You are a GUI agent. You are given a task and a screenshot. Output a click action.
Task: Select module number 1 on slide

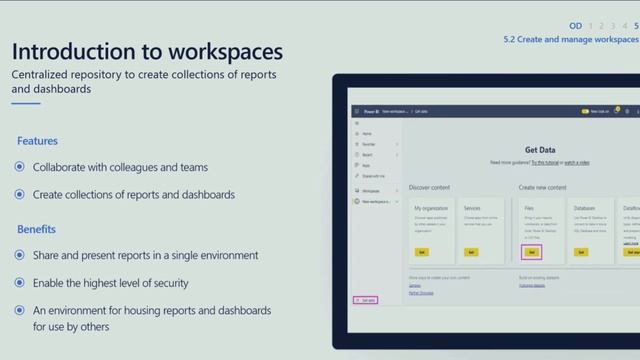pos(590,26)
